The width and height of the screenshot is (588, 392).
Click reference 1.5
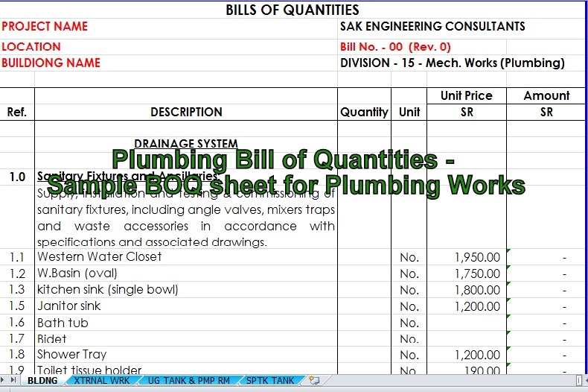click(17, 306)
